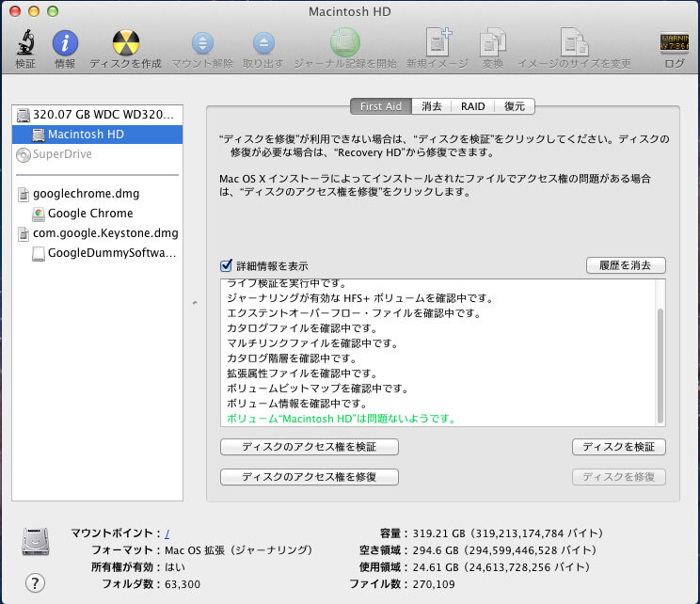Viewport: 700px width, 604px height.
Task: Click the イメージのサイズを変更 resize icon
Action: [x=574, y=43]
